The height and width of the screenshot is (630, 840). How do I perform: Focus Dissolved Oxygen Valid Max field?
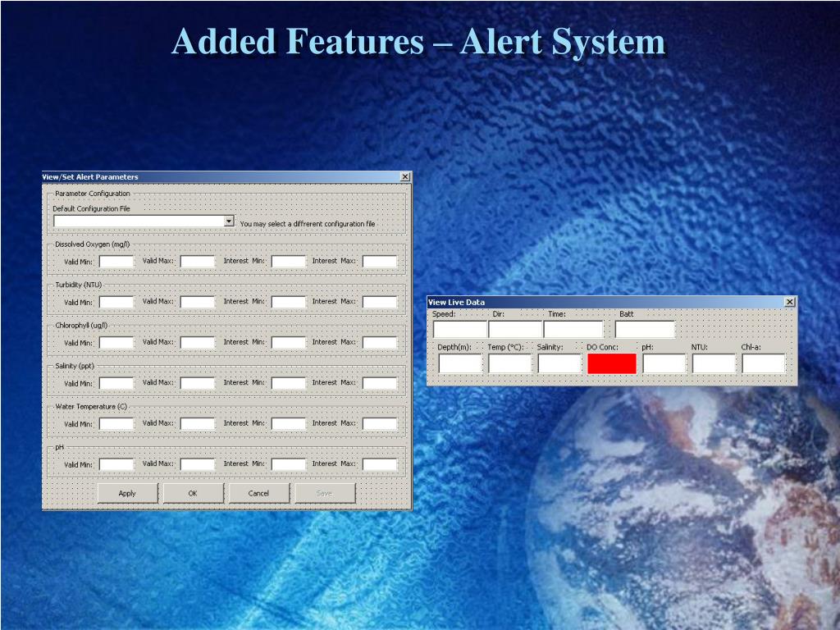click(197, 262)
